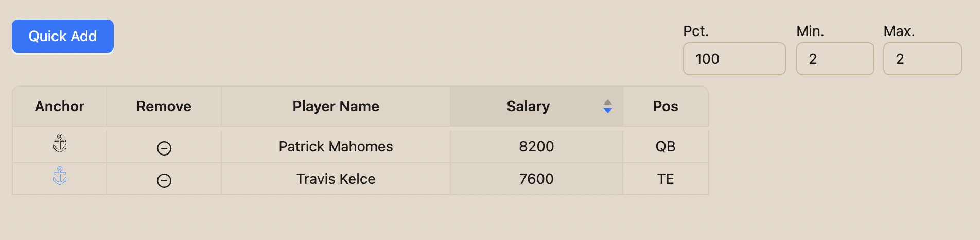
Task: Click the Quick Add button
Action: click(63, 36)
